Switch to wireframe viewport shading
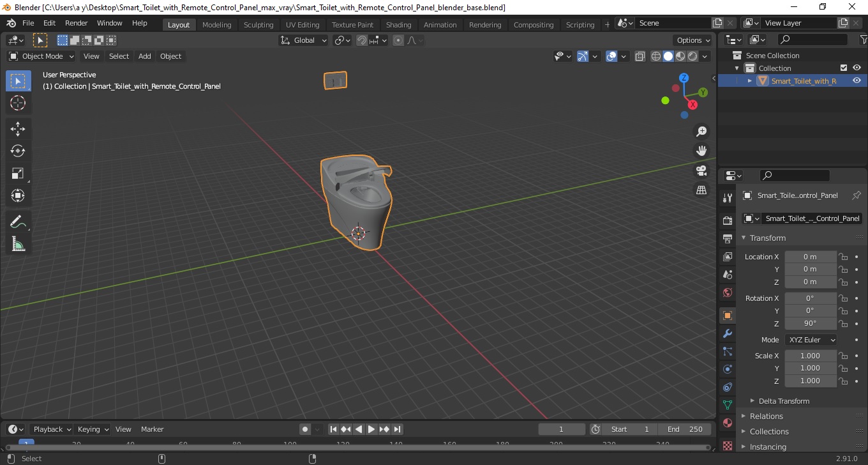This screenshot has width=868, height=465. tap(656, 56)
